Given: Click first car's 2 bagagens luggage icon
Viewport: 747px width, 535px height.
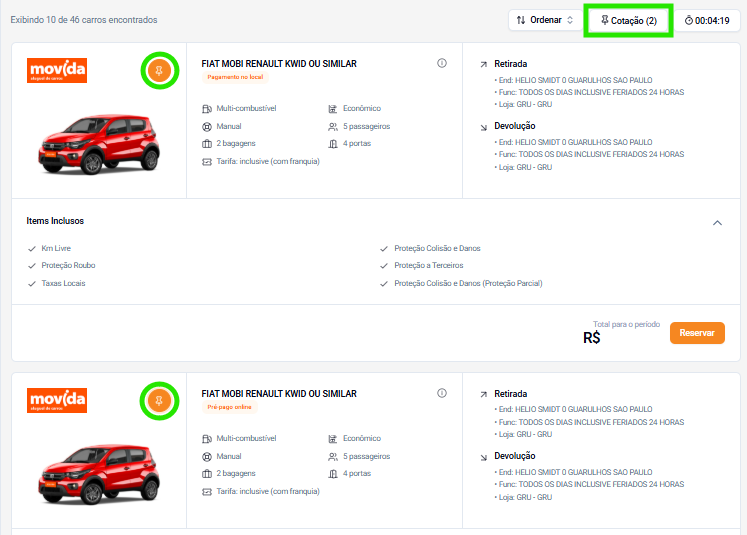Looking at the screenshot, I should point(207,143).
